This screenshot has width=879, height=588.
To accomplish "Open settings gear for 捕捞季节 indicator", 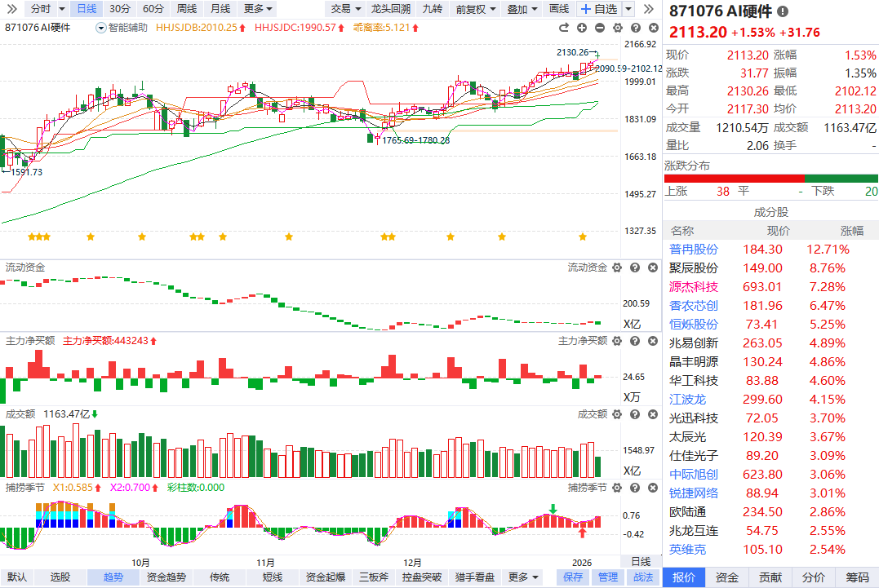I will coord(617,487).
